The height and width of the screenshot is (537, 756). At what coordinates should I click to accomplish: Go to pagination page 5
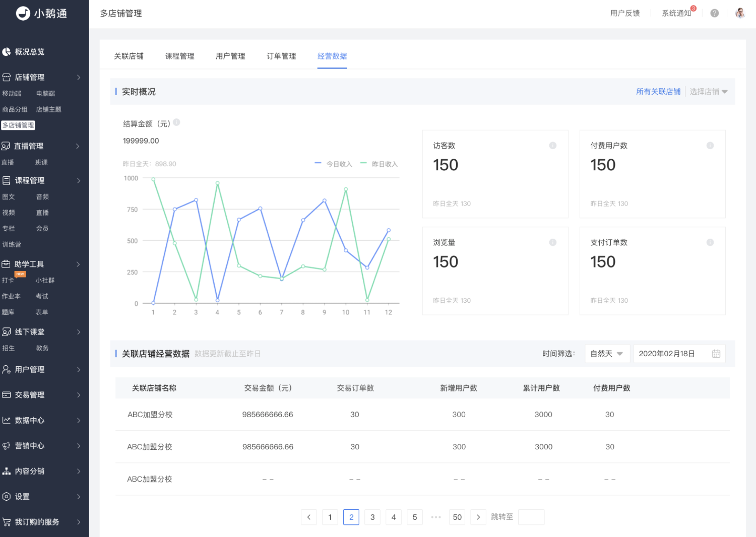(x=415, y=517)
